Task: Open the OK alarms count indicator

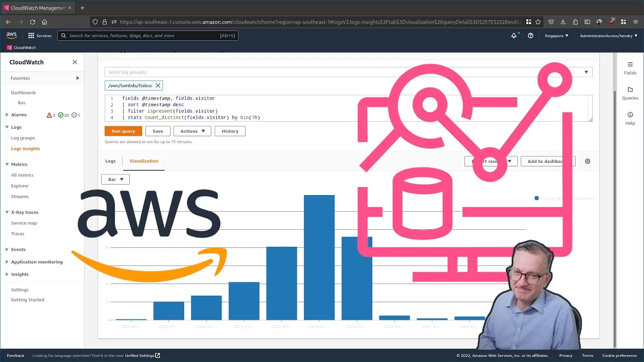Action: pyautogui.click(x=63, y=115)
